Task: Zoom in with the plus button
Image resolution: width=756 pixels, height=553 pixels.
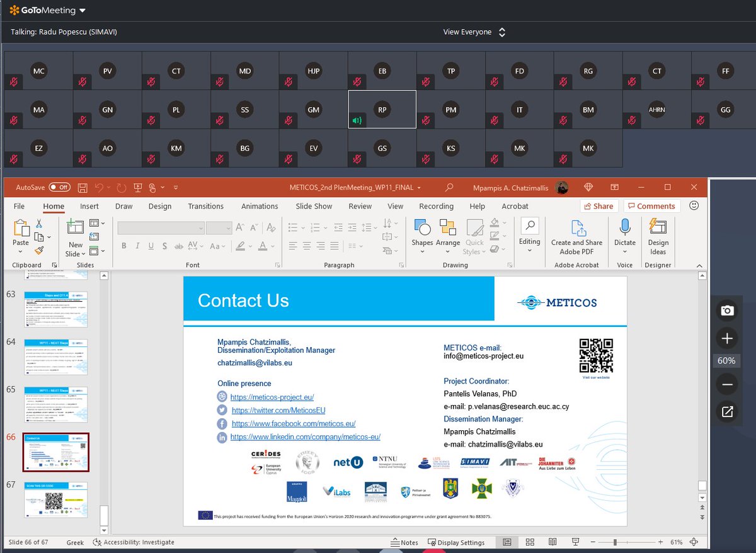Action: (727, 338)
